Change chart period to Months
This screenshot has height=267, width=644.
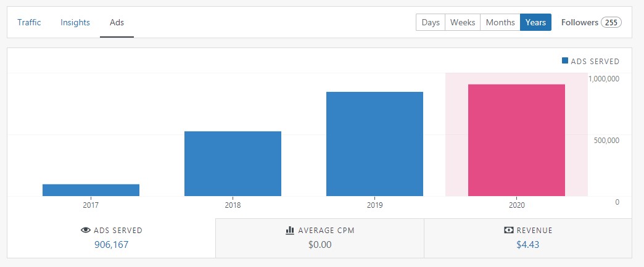[x=500, y=22]
